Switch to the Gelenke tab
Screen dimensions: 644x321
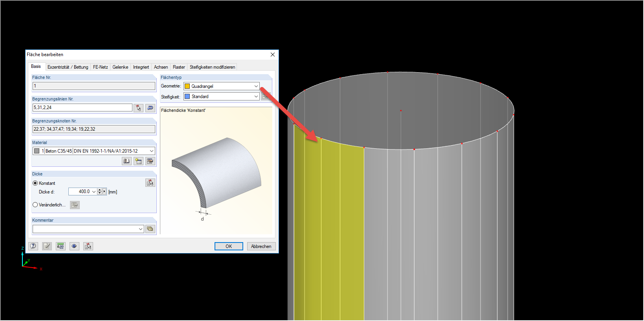tap(120, 67)
